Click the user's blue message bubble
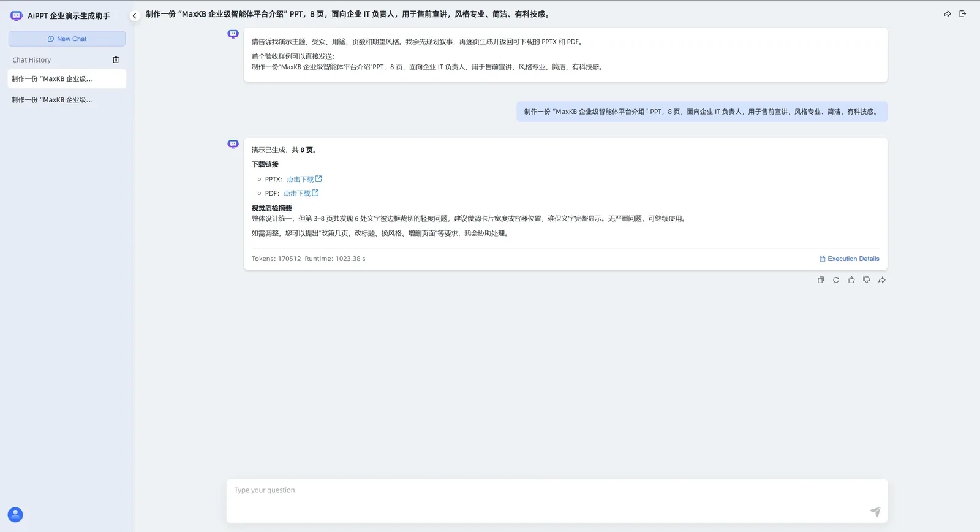The image size is (980, 532). click(x=702, y=112)
